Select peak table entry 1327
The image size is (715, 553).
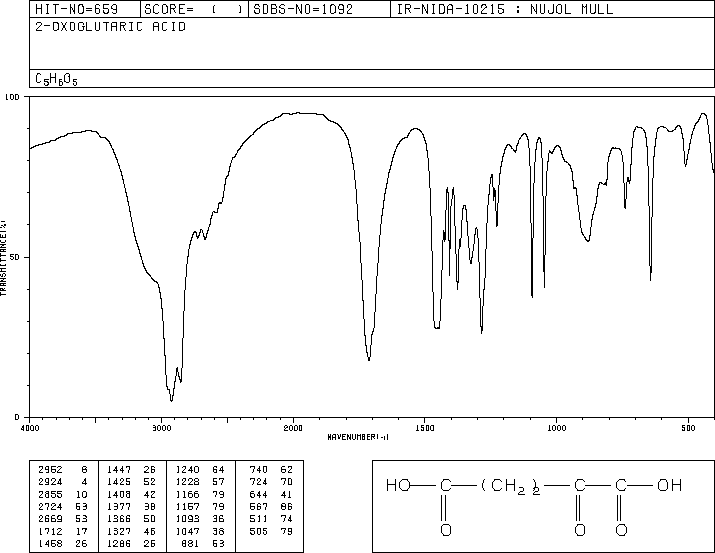click(x=119, y=531)
